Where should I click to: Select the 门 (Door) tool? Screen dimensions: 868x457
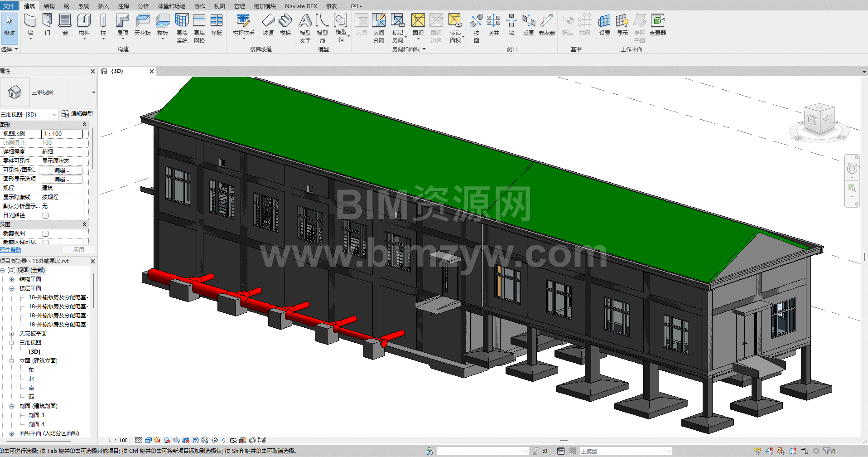48,25
